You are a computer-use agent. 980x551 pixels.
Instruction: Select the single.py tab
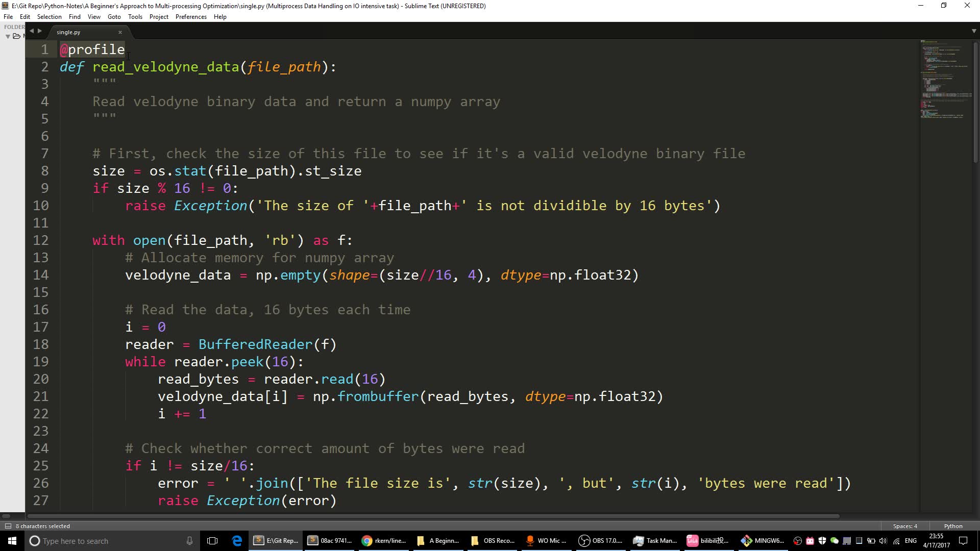68,32
